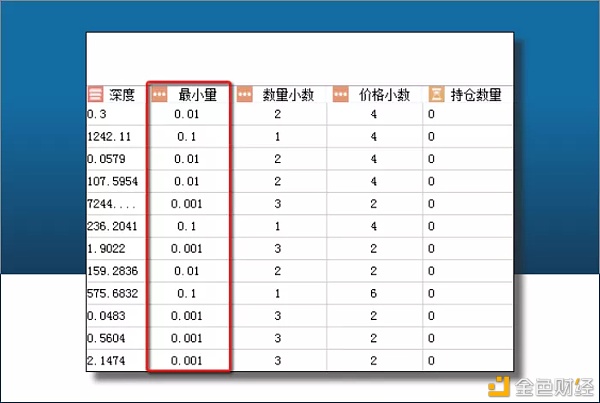Click 持仓数量 value 0 in the 1242.11 row
Viewport: 600px width, 403px height.
431,137
